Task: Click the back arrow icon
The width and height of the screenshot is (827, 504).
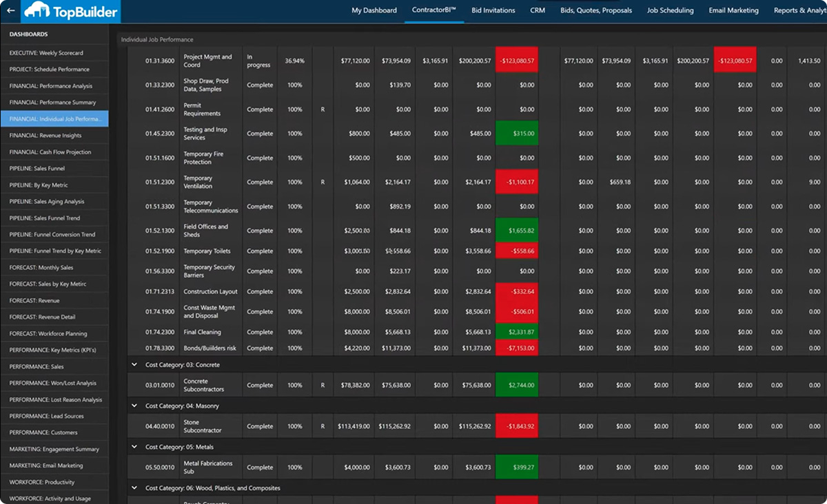Action: [x=10, y=10]
